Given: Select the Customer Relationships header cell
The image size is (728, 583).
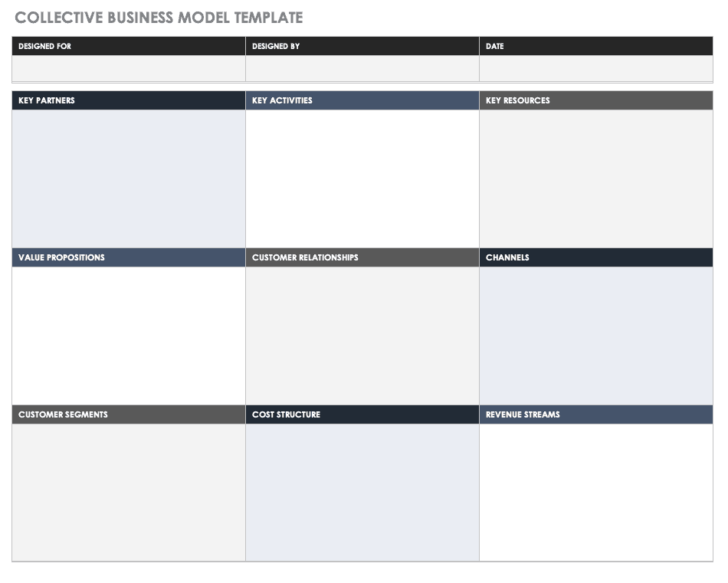Looking at the screenshot, I should (362, 257).
